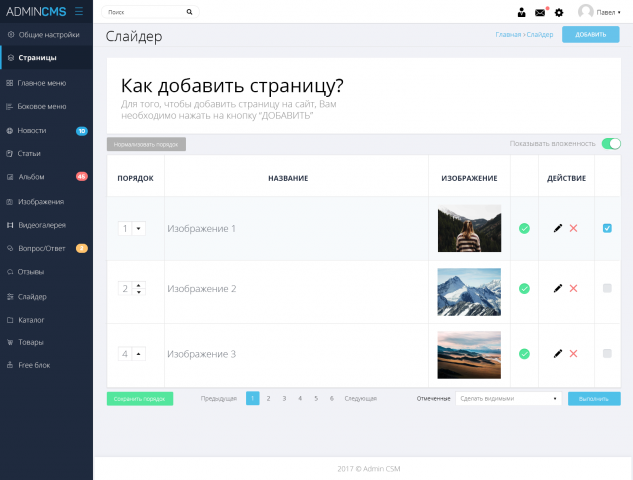Toggle the hamburger menu icon beside ADMINCMS
The height and width of the screenshot is (480, 633).
[x=79, y=11]
